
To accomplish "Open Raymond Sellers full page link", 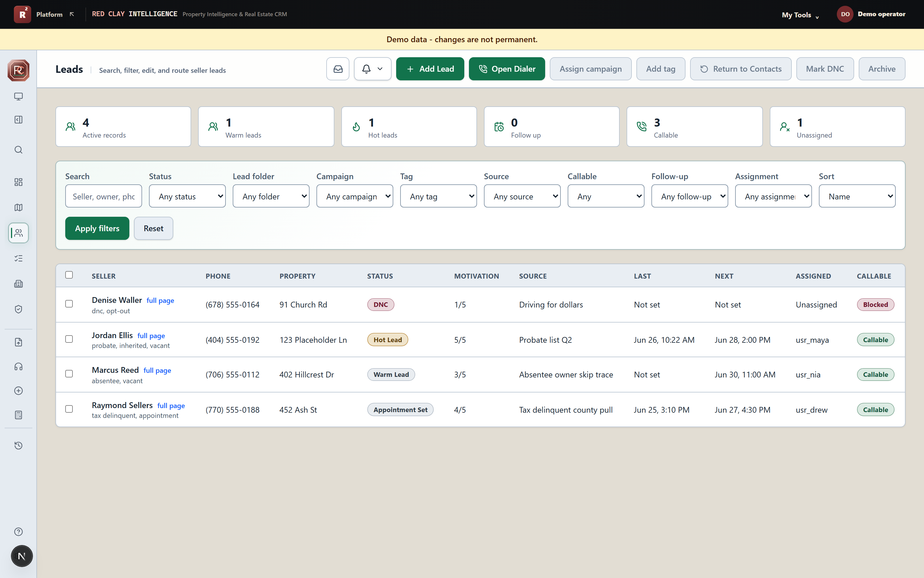I will coord(171,405).
